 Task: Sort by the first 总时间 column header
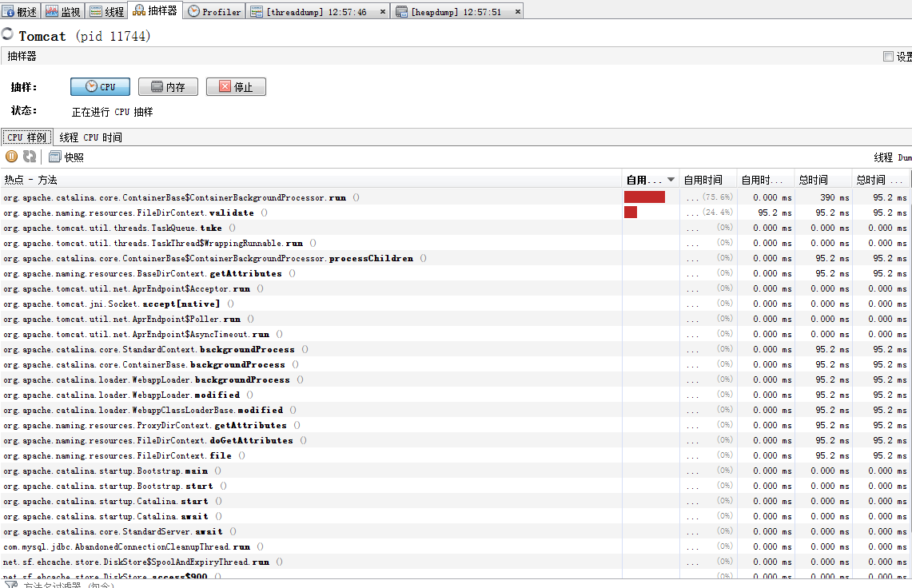pos(823,180)
